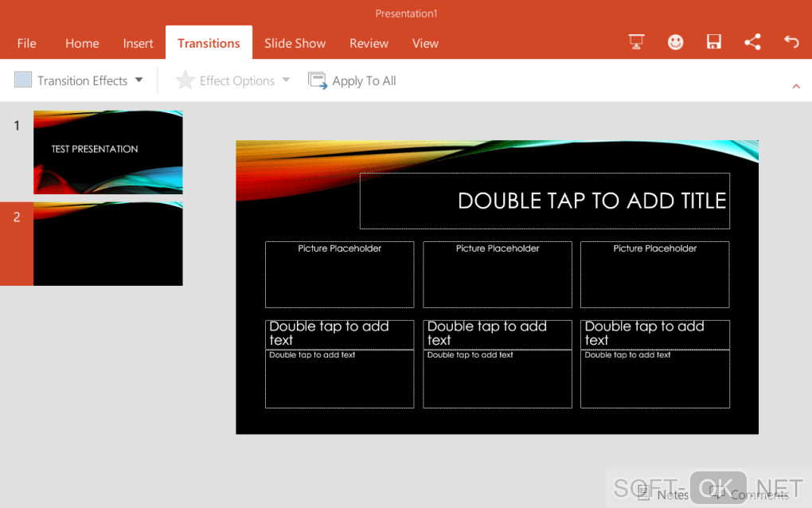This screenshot has width=812, height=508.
Task: Collapse the ribbon with the chevron
Action: point(796,87)
